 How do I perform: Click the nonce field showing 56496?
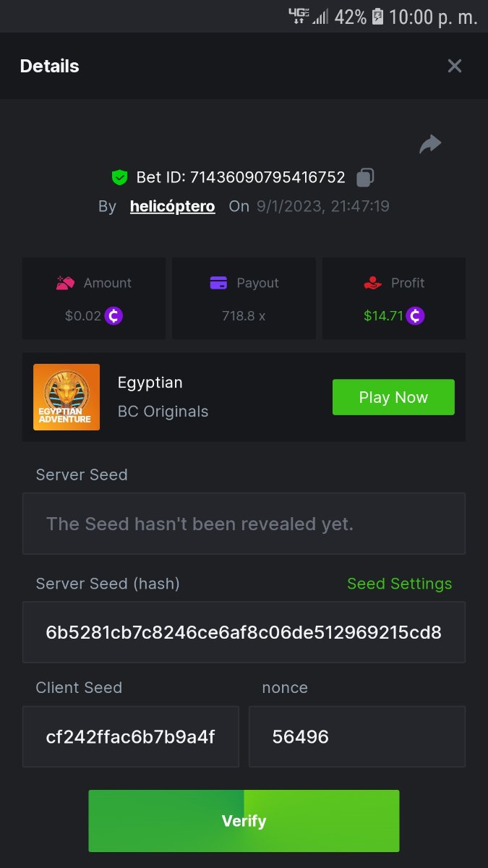point(357,737)
